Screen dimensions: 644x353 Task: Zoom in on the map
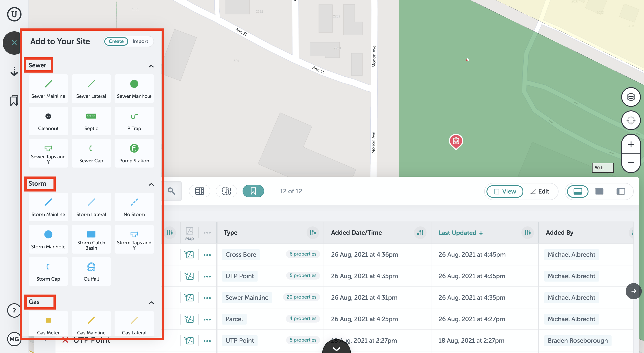(x=631, y=144)
